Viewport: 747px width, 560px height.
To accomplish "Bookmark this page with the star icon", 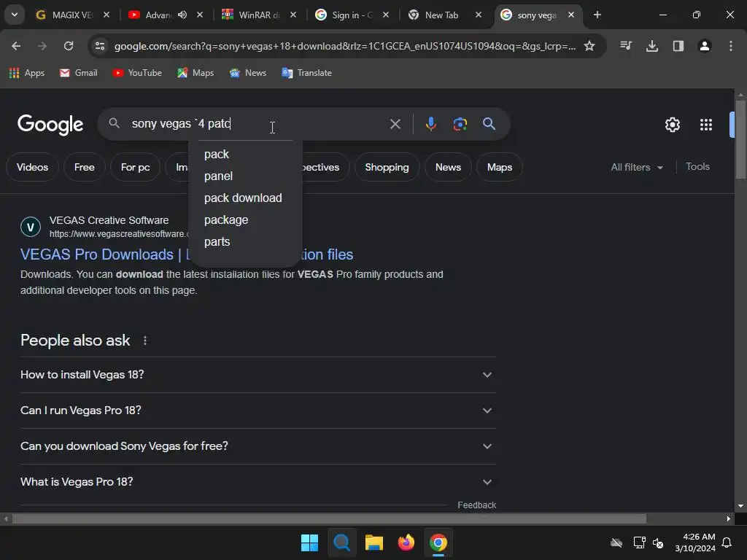I will point(589,46).
